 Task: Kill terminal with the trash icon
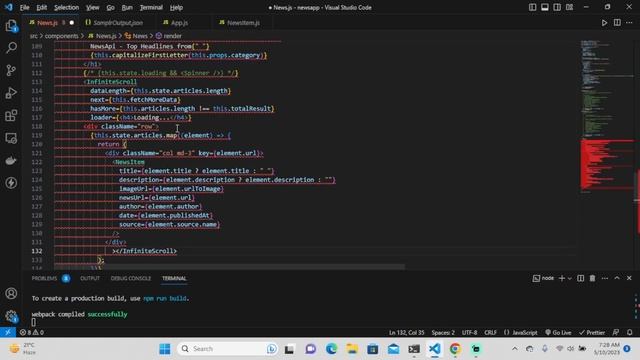click(592, 278)
